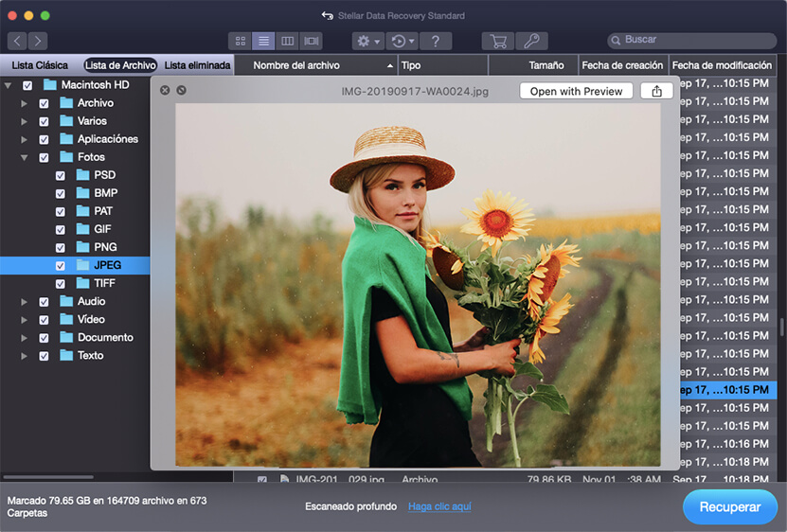This screenshot has height=532, width=787.
Task: Switch to icon grid view
Action: pos(241,41)
